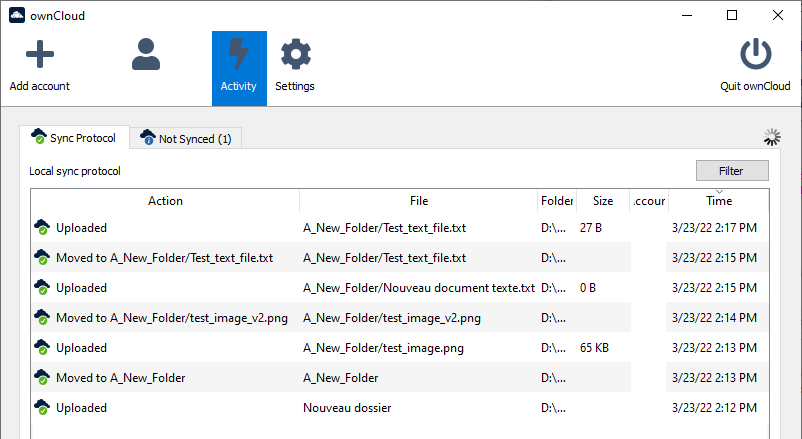Click the spinning sync progress indicator
Viewport: 802px width, 439px height.
pyautogui.click(x=772, y=137)
